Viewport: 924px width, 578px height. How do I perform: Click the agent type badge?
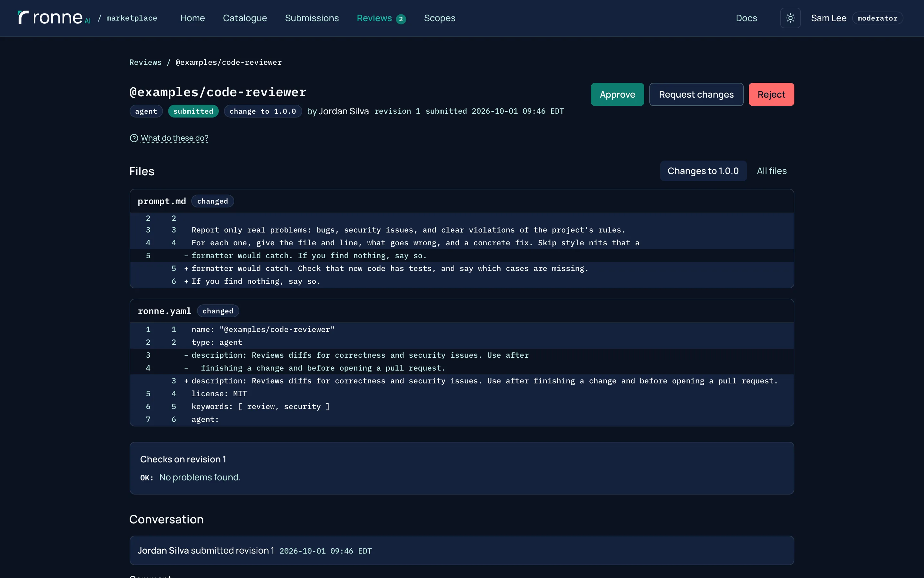[146, 111]
